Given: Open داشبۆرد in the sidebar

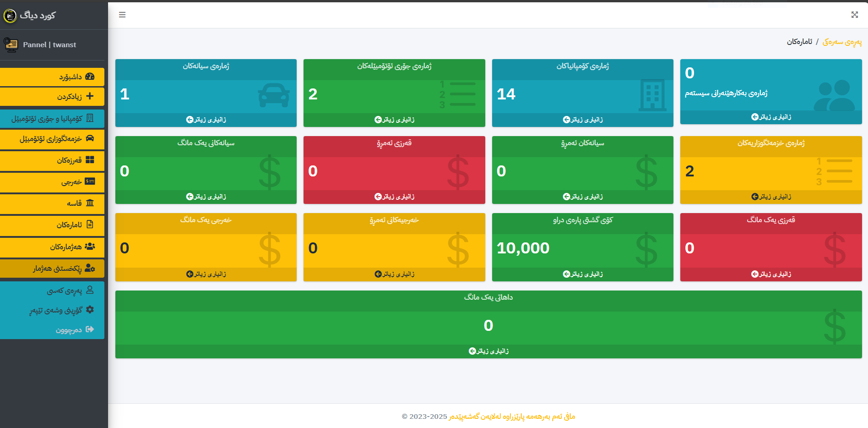Looking at the screenshot, I should (52, 77).
